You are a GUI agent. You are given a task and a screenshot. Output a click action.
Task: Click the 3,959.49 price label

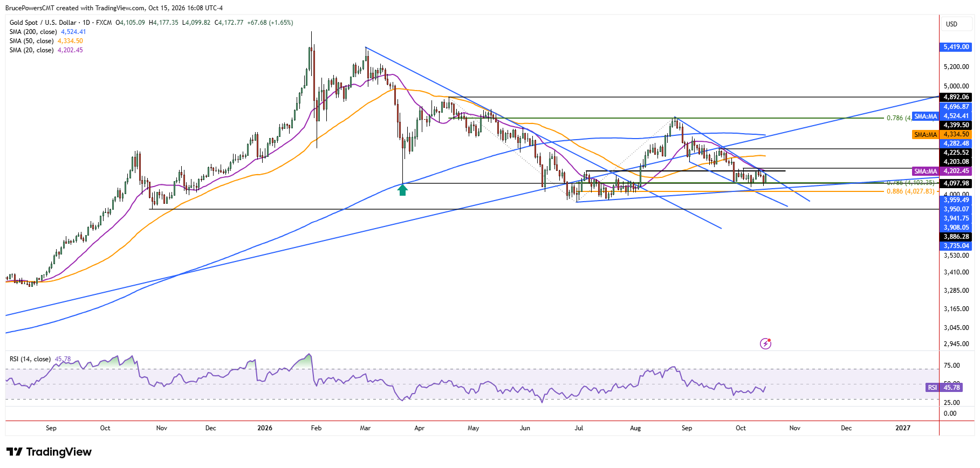click(x=956, y=200)
